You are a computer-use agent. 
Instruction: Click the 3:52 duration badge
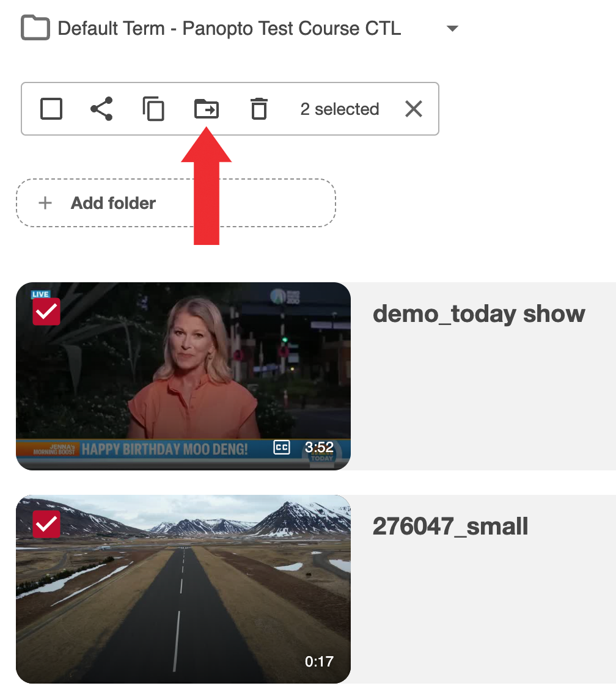(x=319, y=448)
